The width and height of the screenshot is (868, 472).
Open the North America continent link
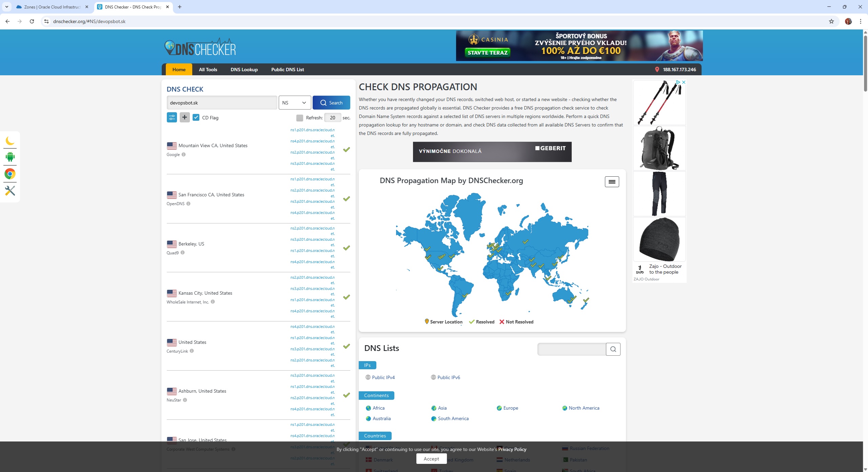pyautogui.click(x=584, y=408)
